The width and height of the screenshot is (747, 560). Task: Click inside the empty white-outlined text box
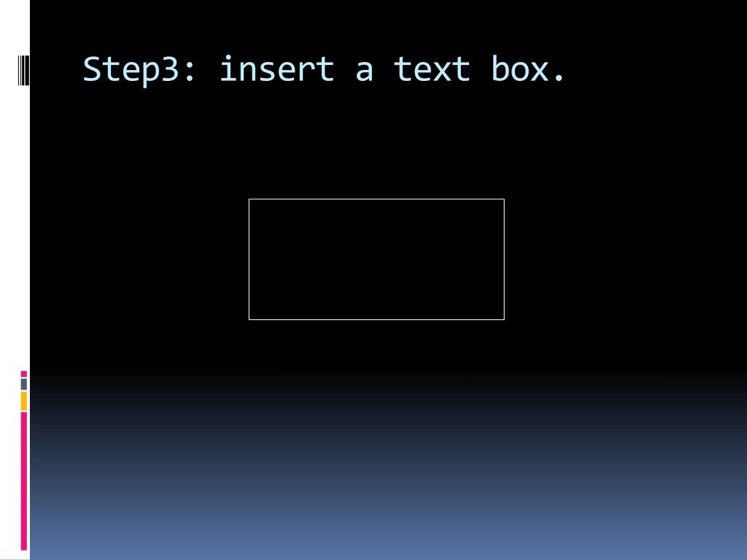pos(376,259)
